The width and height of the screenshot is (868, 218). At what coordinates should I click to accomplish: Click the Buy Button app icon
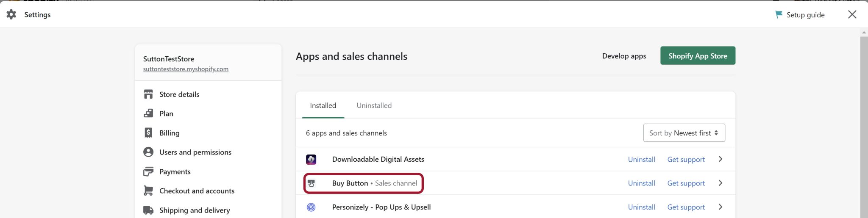[x=311, y=183]
